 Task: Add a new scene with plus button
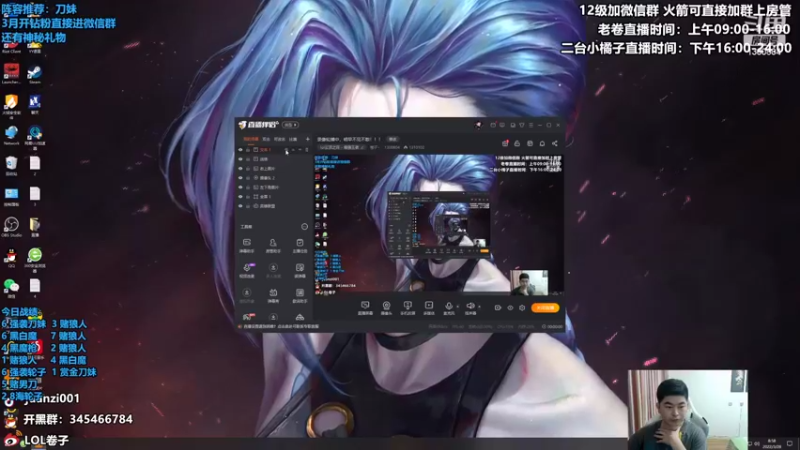click(x=307, y=139)
